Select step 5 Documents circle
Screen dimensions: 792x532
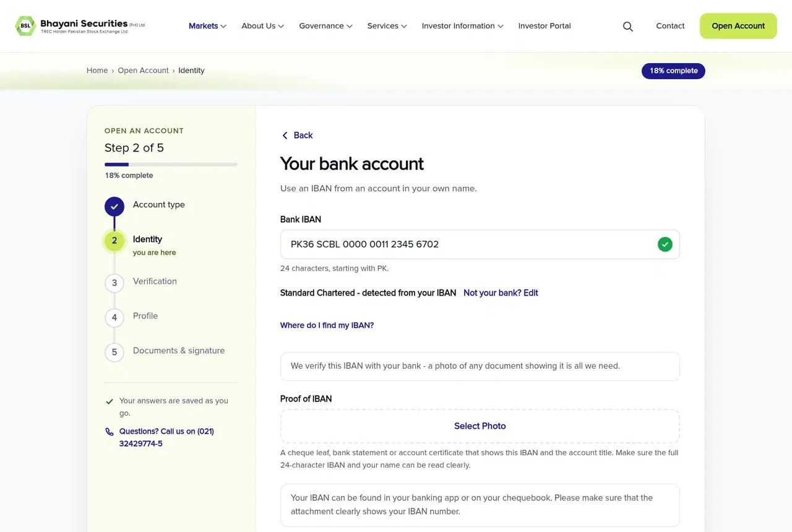coord(114,353)
